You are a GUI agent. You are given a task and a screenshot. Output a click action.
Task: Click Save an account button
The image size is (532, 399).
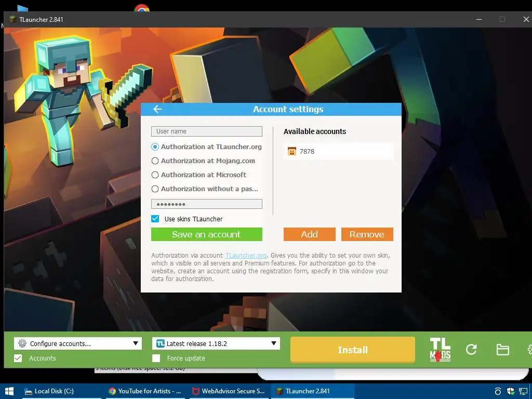pyautogui.click(x=207, y=234)
